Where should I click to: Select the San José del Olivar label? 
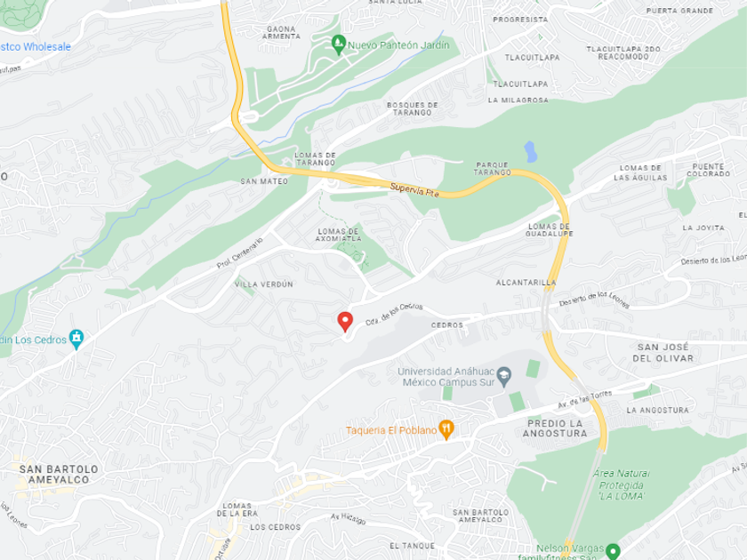pyautogui.click(x=663, y=352)
